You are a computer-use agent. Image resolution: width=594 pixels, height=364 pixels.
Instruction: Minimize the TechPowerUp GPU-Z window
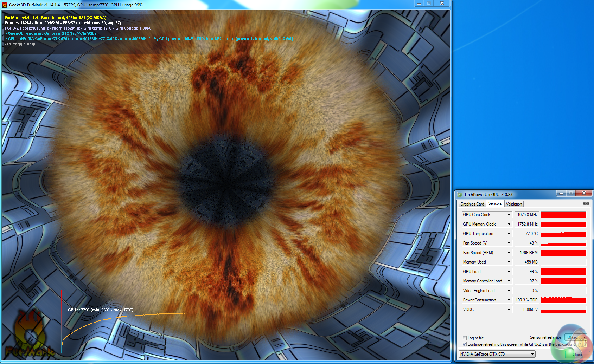coord(561,193)
